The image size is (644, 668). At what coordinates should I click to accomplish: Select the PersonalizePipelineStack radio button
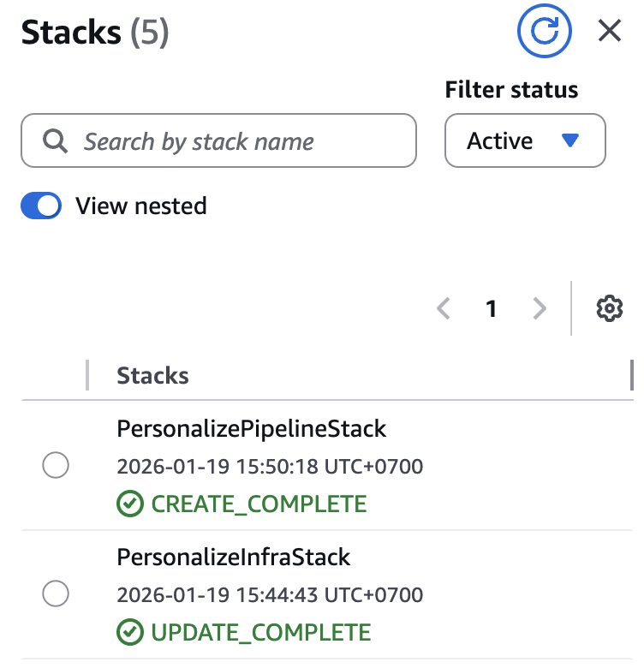[56, 467]
